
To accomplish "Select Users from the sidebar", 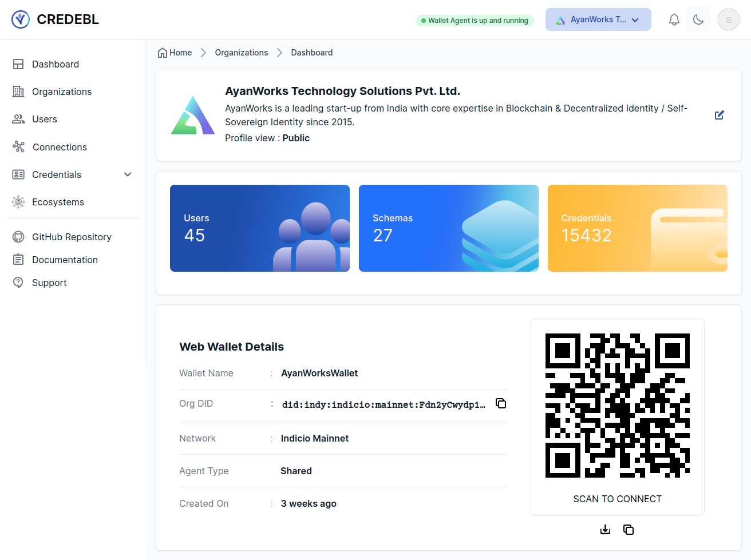I will 44,119.
